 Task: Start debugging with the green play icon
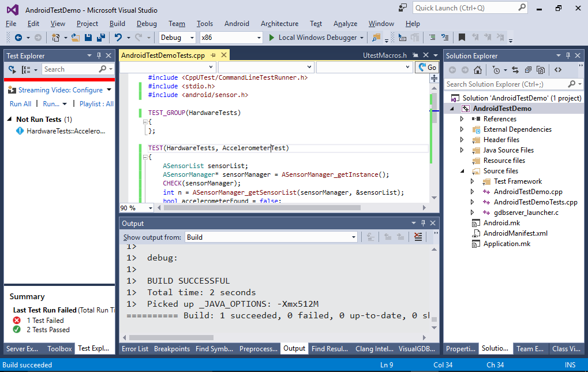click(272, 38)
